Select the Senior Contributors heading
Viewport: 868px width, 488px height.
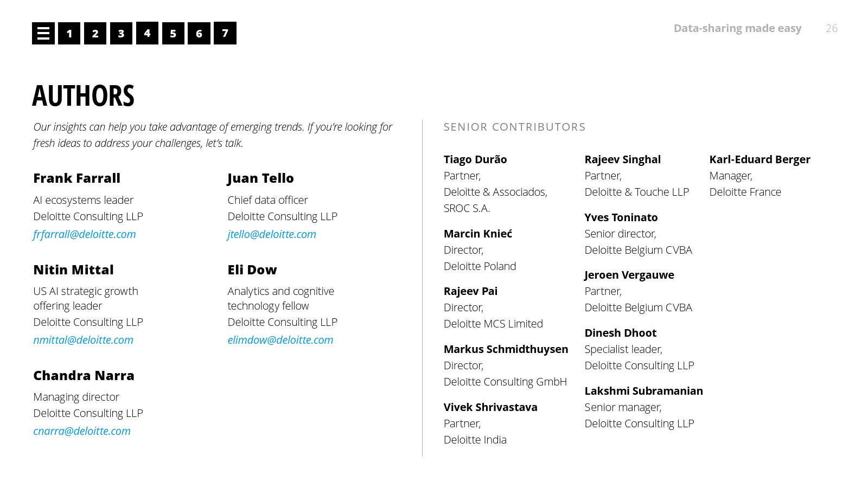coord(514,127)
